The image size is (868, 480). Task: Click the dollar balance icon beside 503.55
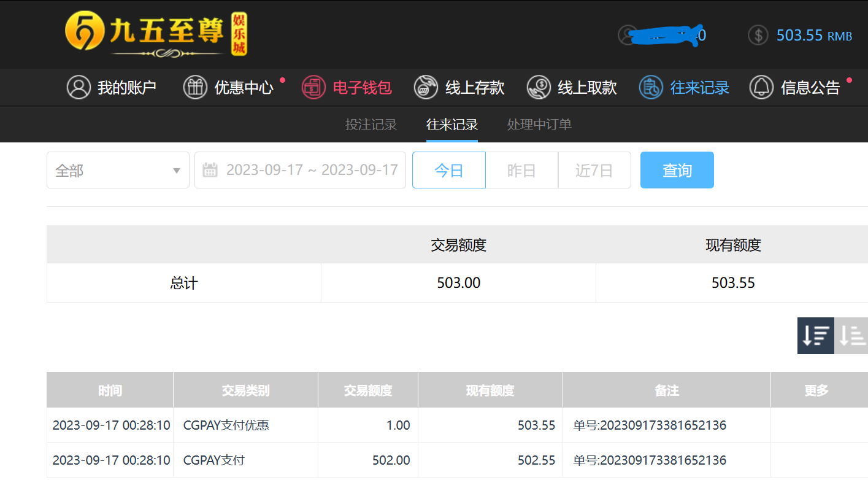pos(758,35)
